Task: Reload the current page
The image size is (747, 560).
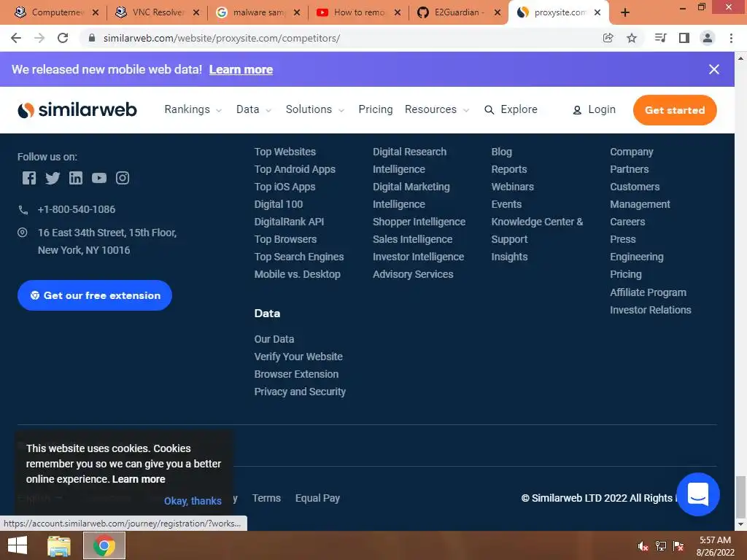Action: tap(63, 38)
